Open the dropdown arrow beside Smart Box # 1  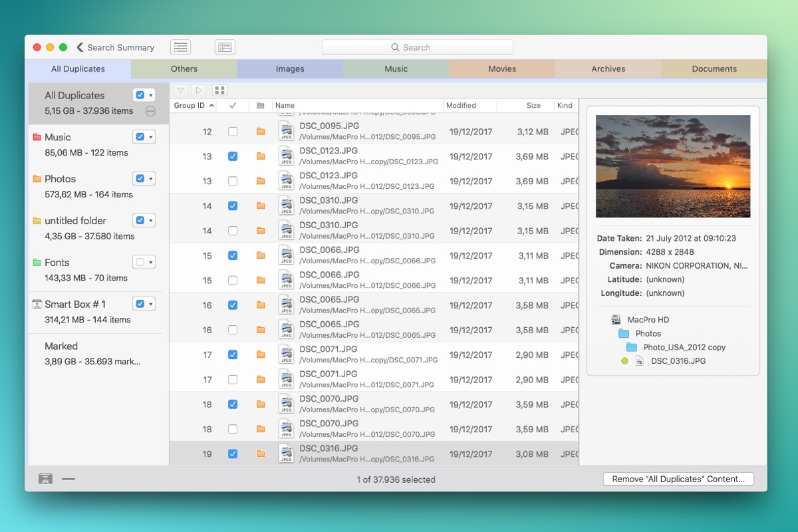point(151,305)
